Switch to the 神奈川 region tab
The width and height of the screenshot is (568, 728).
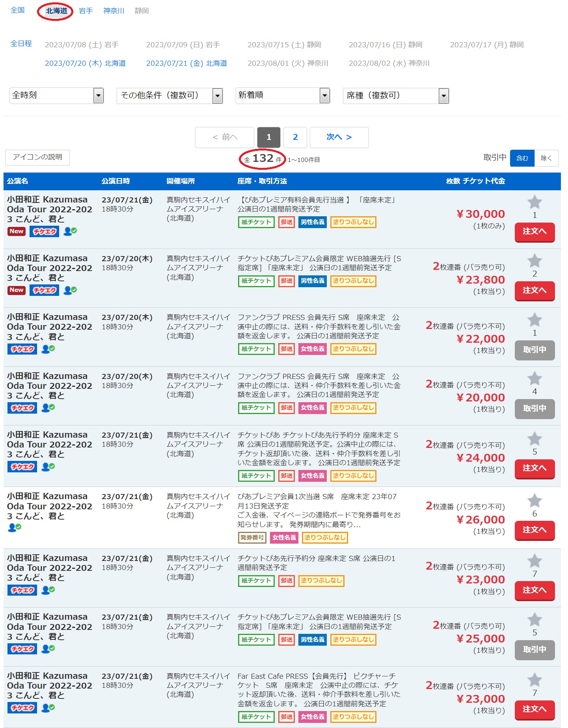[x=114, y=11]
